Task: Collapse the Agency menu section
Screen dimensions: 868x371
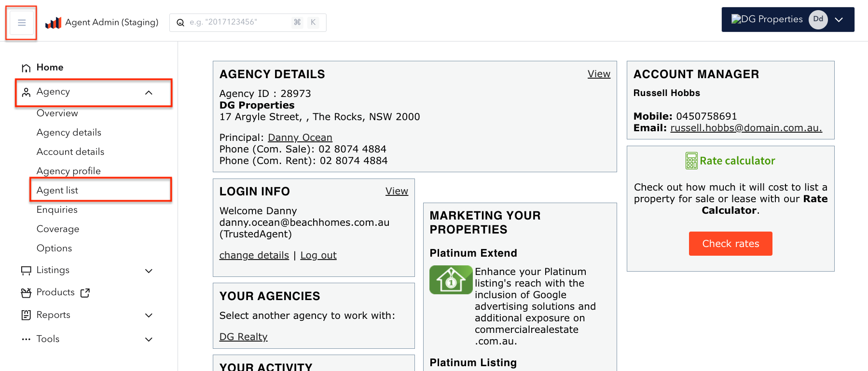Action: point(149,93)
